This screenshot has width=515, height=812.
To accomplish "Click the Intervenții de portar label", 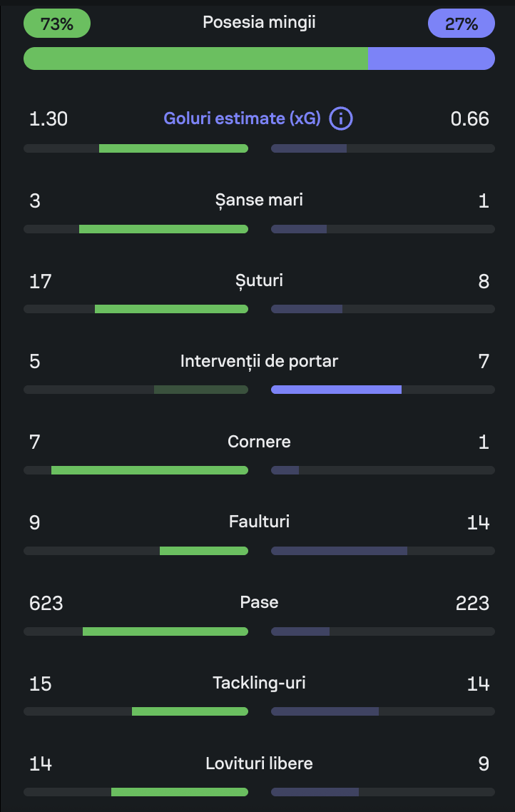I will [259, 361].
